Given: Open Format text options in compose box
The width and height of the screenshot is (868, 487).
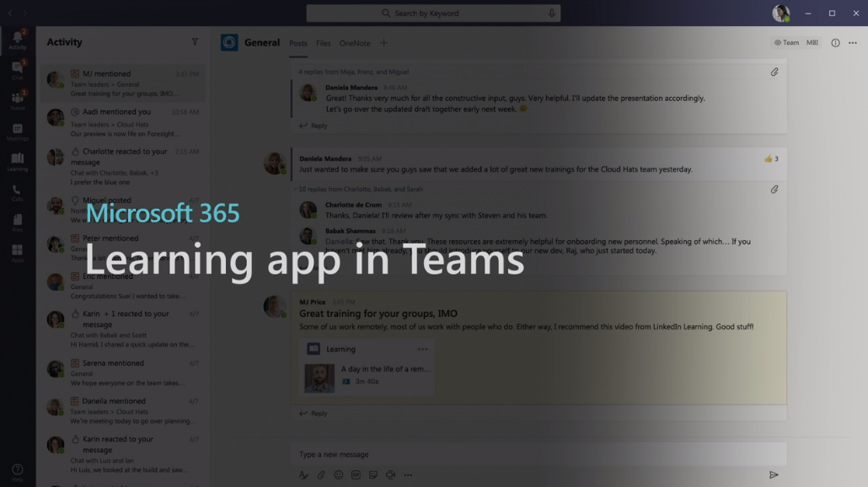Looking at the screenshot, I should point(303,475).
